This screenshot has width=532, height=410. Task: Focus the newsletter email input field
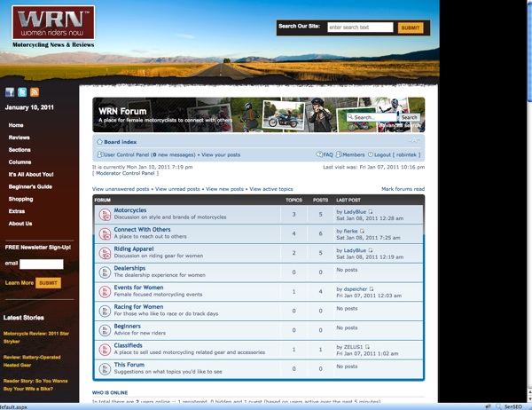42,264
